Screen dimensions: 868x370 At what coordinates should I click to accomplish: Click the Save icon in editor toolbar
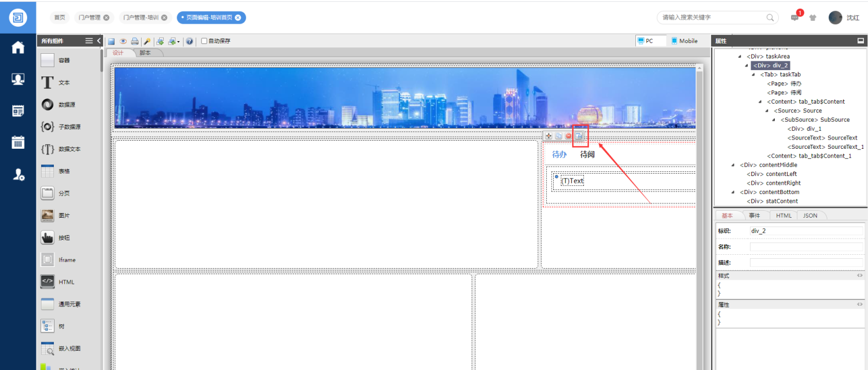[x=111, y=41]
